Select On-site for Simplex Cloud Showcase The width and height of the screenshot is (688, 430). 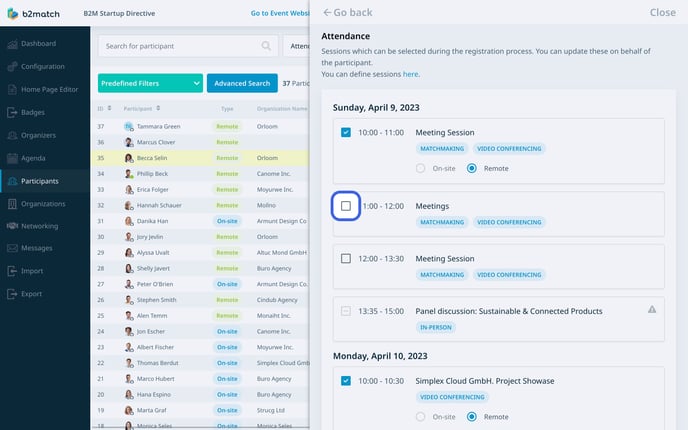[x=420, y=416]
